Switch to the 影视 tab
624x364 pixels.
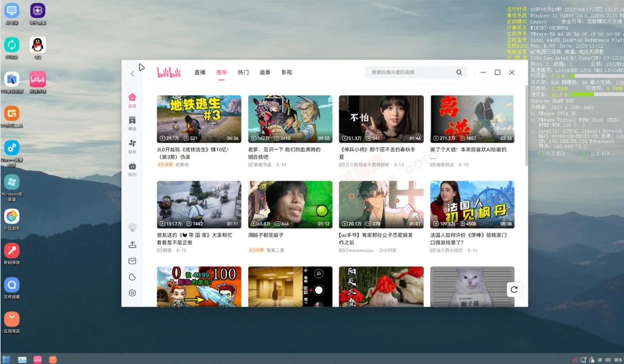(286, 72)
